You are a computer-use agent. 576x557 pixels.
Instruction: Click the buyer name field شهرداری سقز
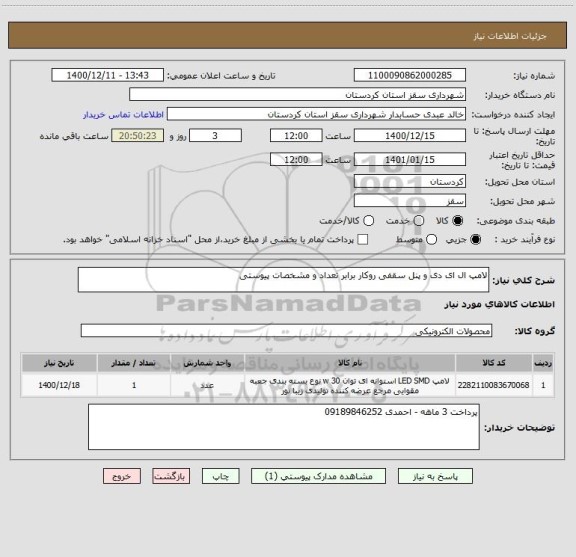[x=298, y=94]
